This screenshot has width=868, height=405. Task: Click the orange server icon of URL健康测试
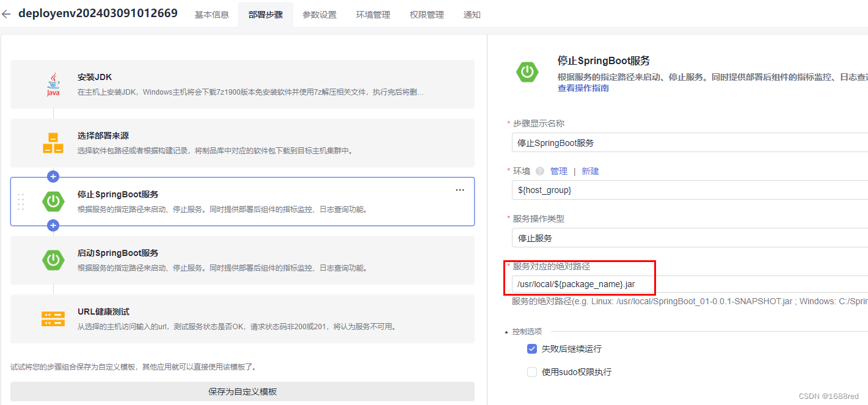pyautogui.click(x=53, y=319)
